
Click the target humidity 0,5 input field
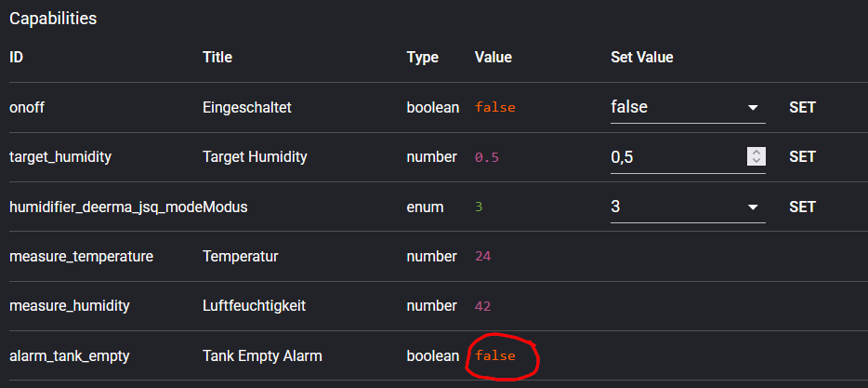click(674, 157)
